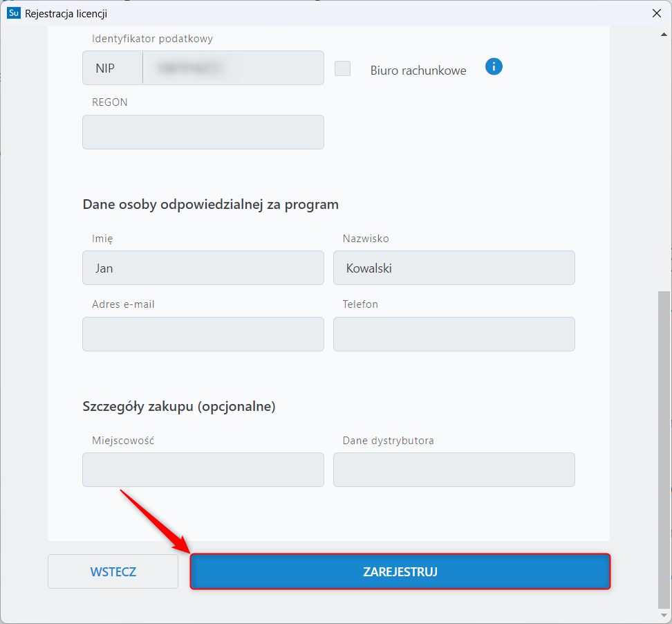Screen dimensions: 672x624
Task: Click the scrollbar down arrow
Action: 664,615
